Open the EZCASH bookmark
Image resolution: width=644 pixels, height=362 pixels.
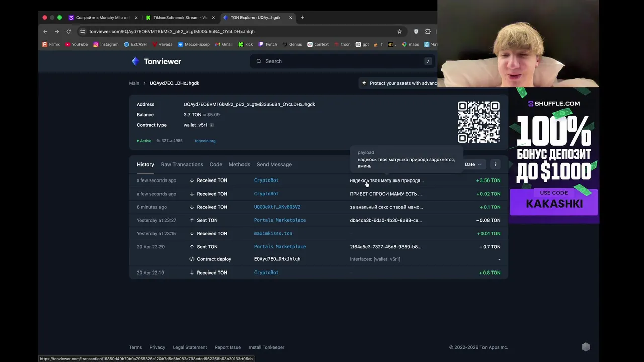[135, 44]
